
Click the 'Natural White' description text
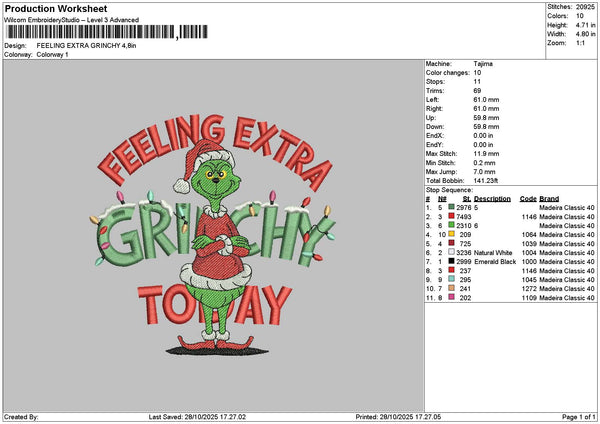(493, 253)
